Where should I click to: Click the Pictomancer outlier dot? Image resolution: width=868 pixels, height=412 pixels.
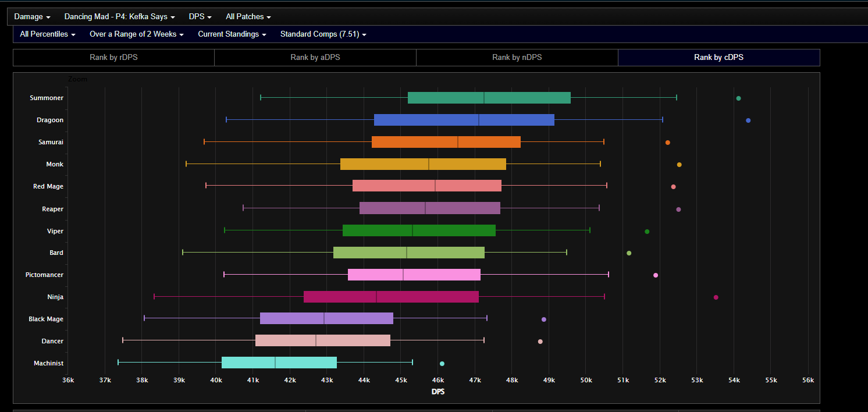click(x=656, y=275)
